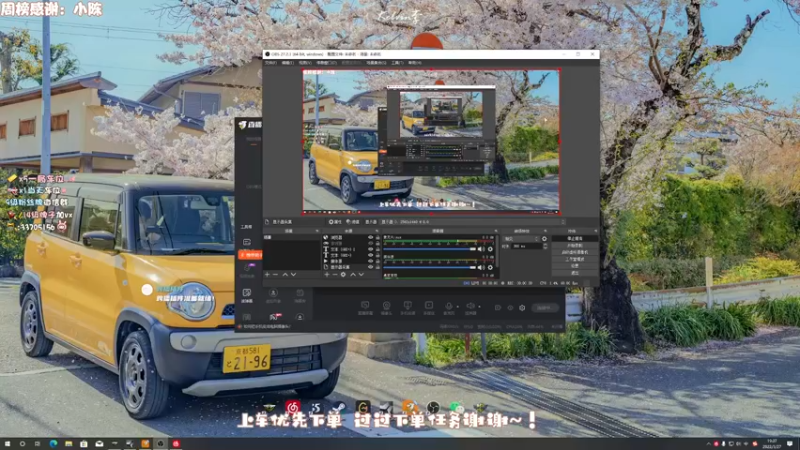The image size is (800, 450).
Task: Click the Settings button in OBS Controls
Action: pyautogui.click(x=575, y=266)
